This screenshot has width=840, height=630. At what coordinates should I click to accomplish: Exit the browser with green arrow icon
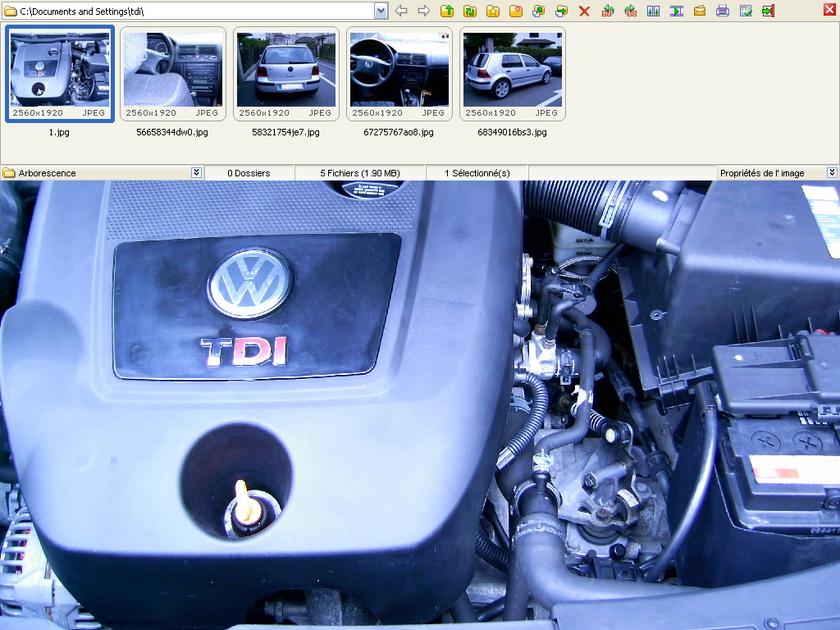coord(768,11)
